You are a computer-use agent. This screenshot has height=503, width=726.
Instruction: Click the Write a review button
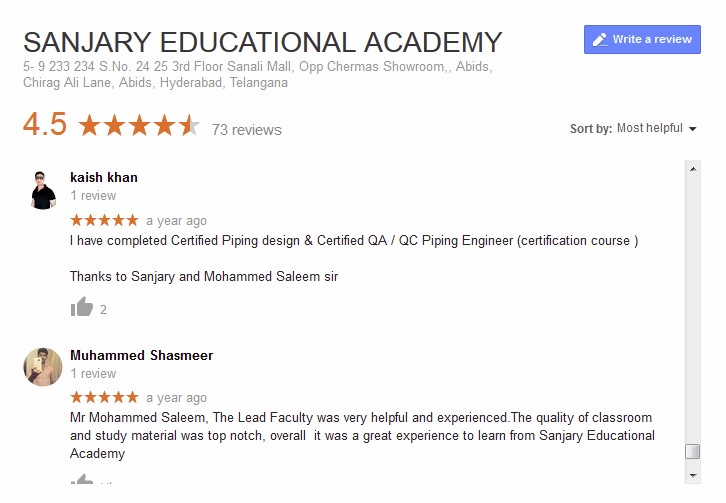coord(642,39)
